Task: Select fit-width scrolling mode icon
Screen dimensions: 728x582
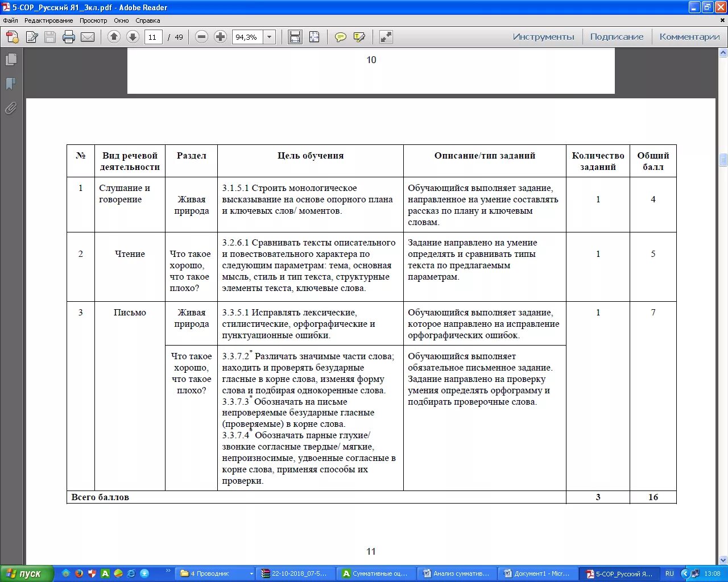Action: coord(295,37)
